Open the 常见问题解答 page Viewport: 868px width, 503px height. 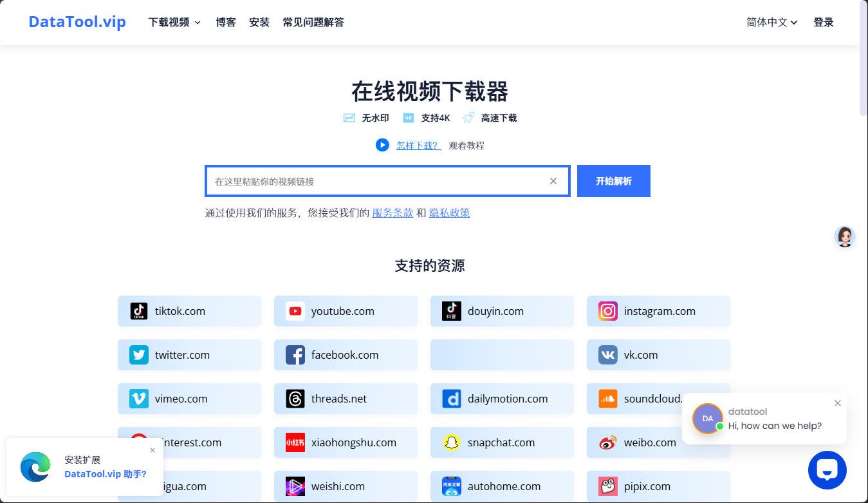coord(313,23)
